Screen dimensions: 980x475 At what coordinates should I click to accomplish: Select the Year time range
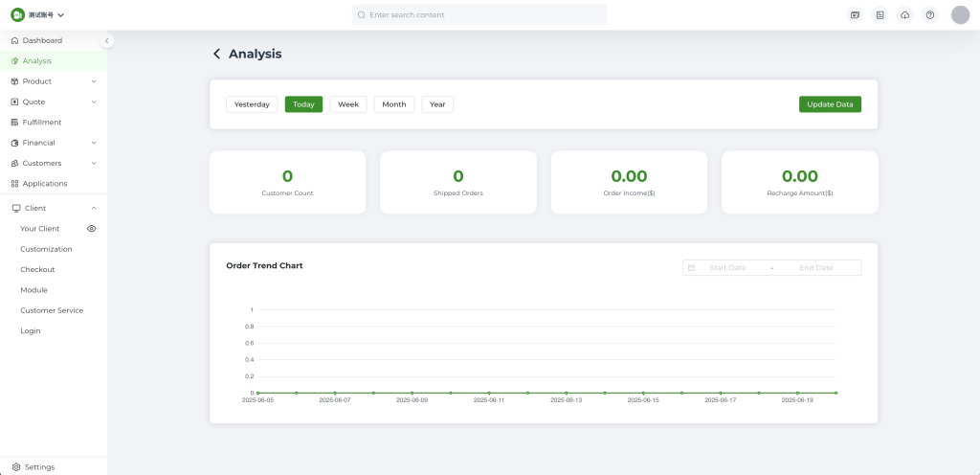437,104
